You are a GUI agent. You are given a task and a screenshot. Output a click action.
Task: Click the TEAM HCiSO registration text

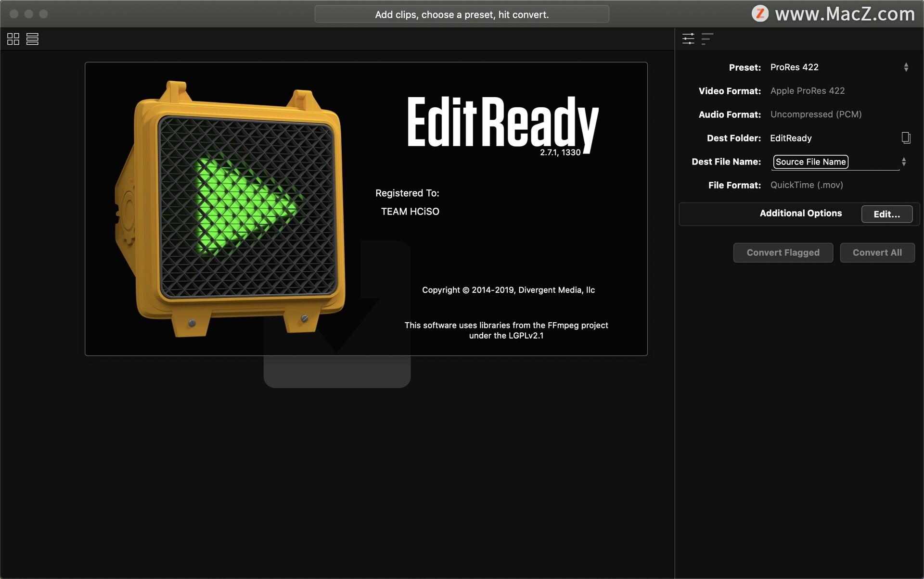pyautogui.click(x=410, y=211)
